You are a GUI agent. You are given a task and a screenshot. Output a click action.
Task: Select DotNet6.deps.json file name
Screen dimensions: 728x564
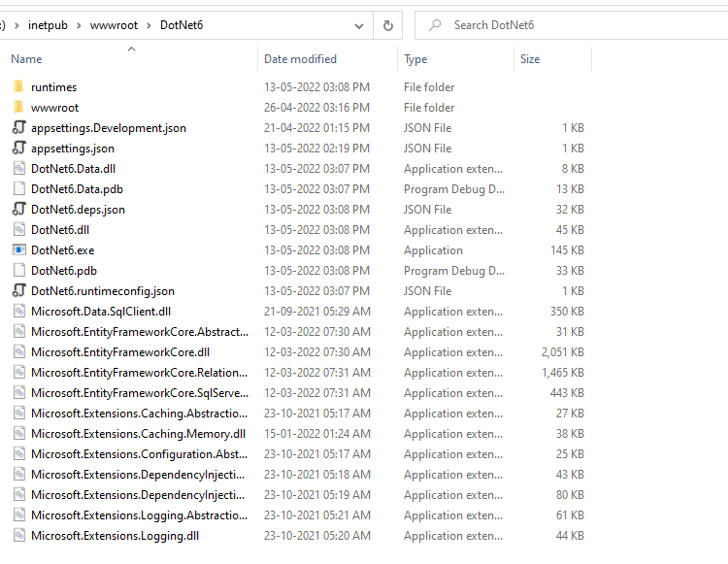pos(78,210)
